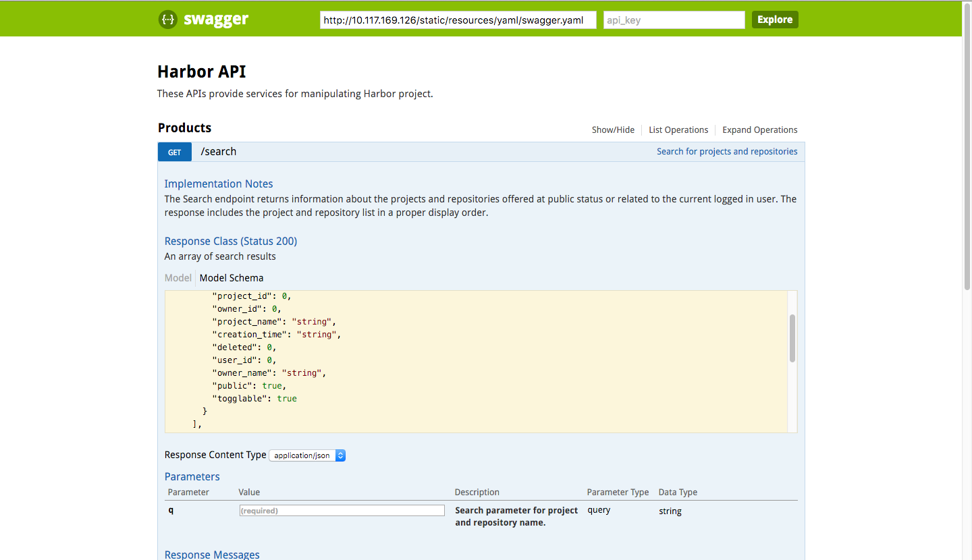Image resolution: width=972 pixels, height=560 pixels.
Task: Click the 'query' parameter type cell
Action: pos(599,510)
